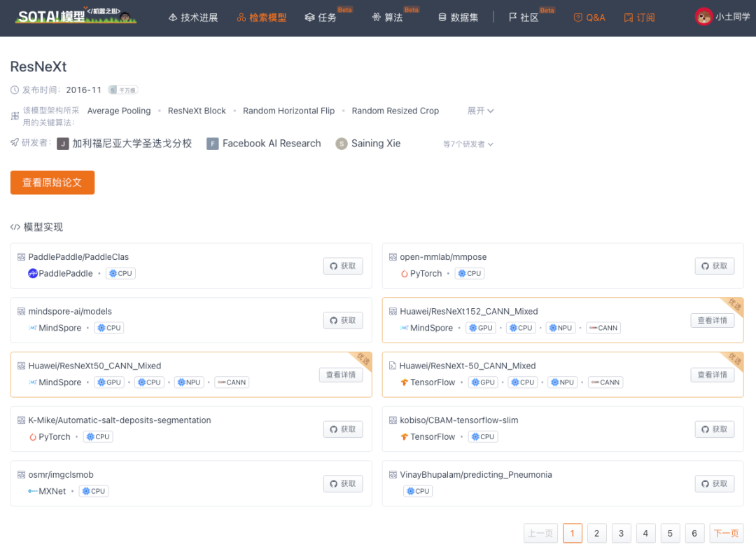The width and height of the screenshot is (756, 559).
Task: Click 获取 for K-Mike/Automatic-salt-deposits-segmentation
Action: [x=343, y=429]
